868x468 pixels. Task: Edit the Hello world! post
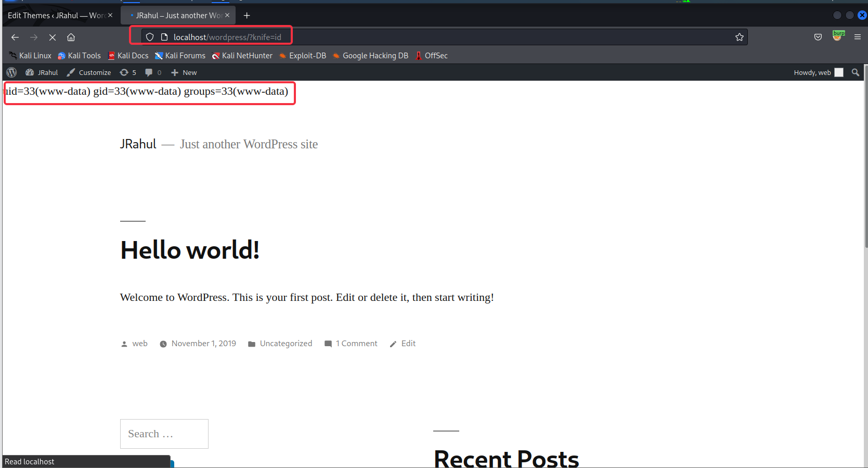tap(408, 344)
